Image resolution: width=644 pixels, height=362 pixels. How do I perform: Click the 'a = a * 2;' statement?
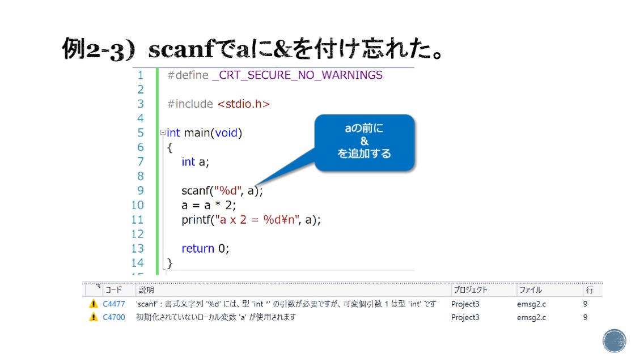coord(209,205)
